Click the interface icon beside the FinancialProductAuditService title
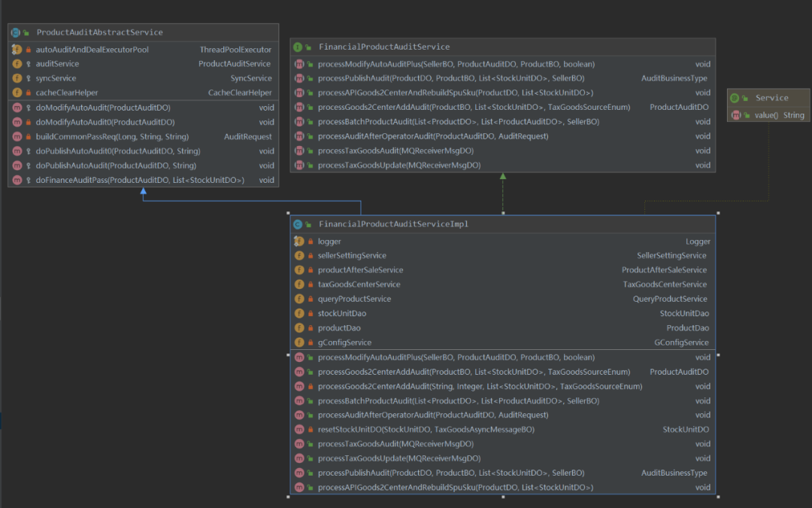 (298, 47)
